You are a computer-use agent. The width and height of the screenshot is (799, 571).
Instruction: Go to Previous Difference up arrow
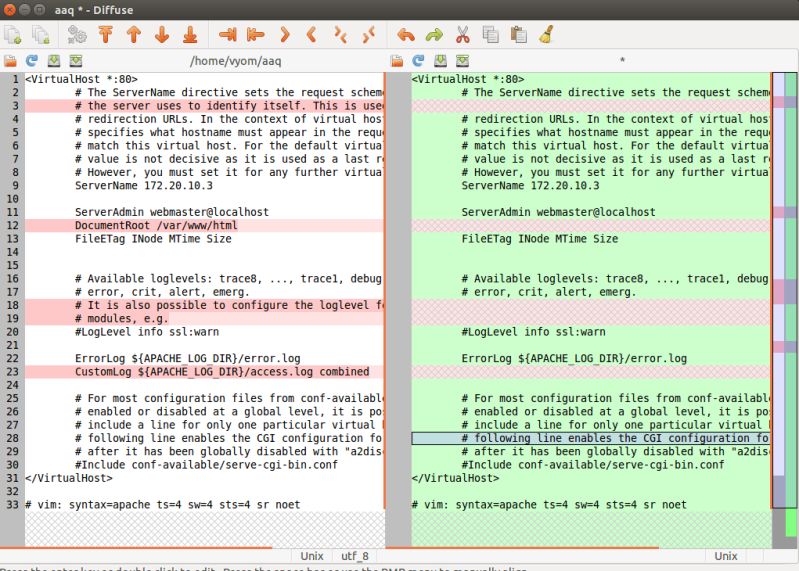pyautogui.click(x=134, y=35)
